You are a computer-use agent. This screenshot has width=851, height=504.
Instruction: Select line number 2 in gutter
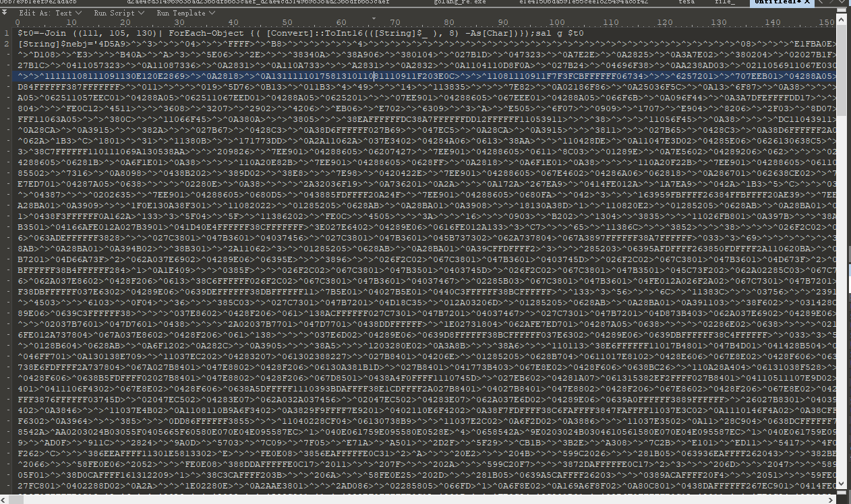pyautogui.click(x=6, y=44)
